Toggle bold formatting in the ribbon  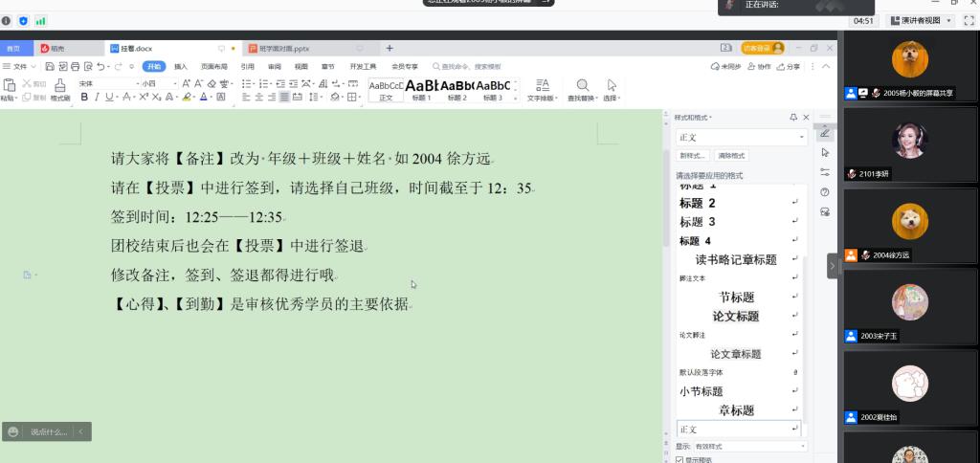click(x=84, y=97)
